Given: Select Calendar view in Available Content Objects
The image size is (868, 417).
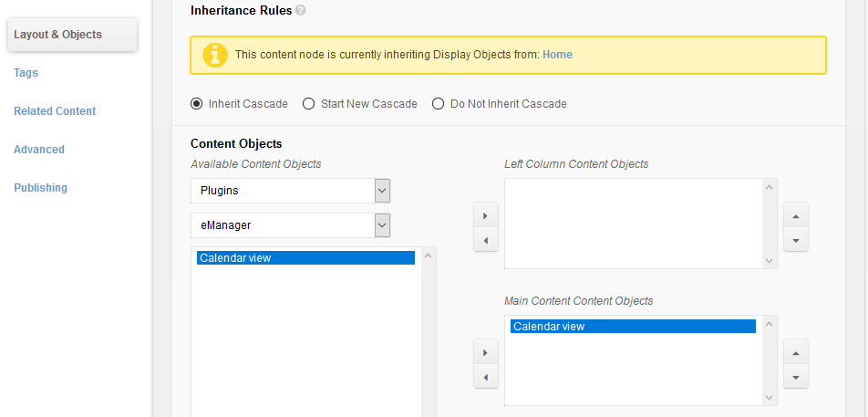Looking at the screenshot, I should [305, 257].
